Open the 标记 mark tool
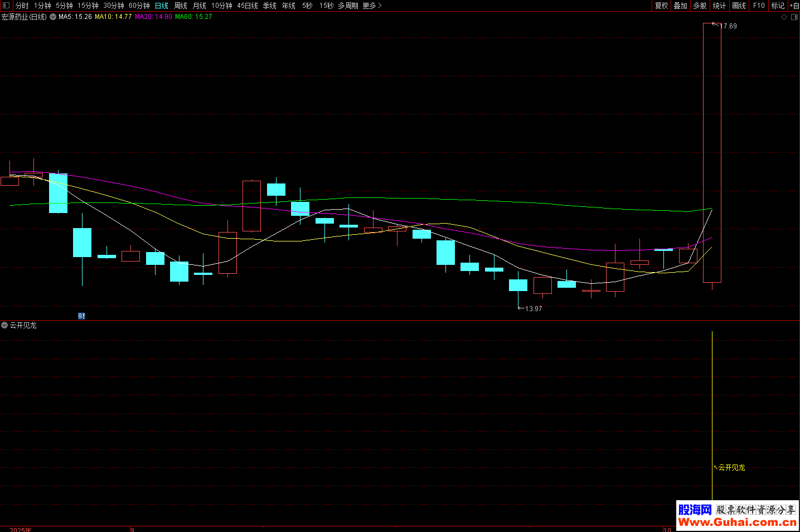Image resolution: width=800 pixels, height=532 pixels. click(778, 6)
